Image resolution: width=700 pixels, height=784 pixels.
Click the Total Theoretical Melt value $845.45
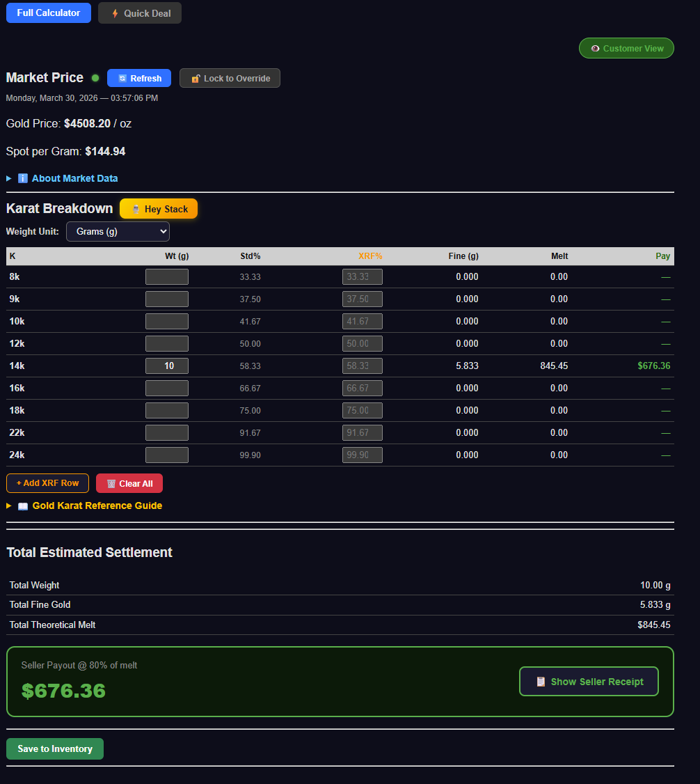tap(653, 625)
